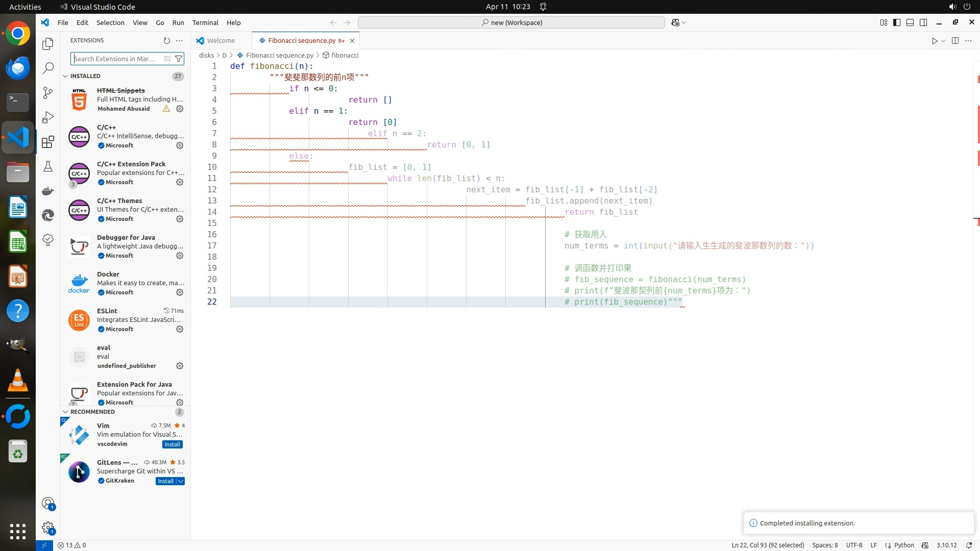Open the Testing flask view
Image resolution: width=980 pixels, height=551 pixels.
pos(48,166)
